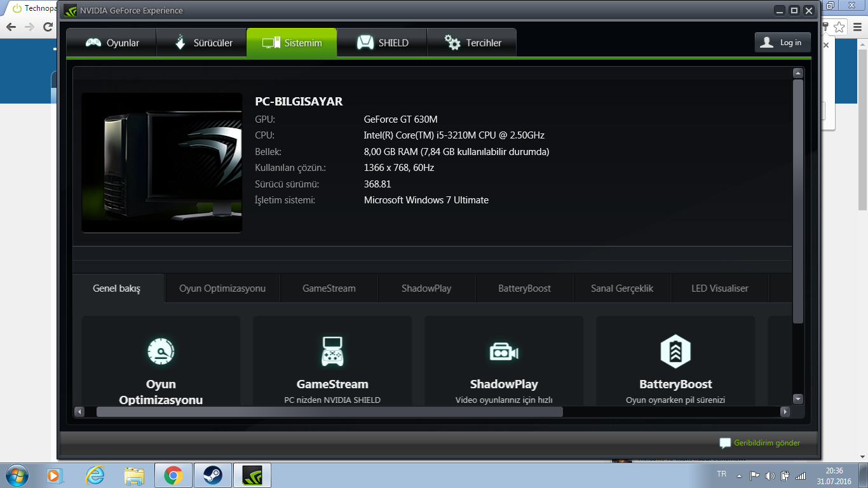This screenshot has height=488, width=868.
Task: Click Chrome's bookmark star icon
Action: click(x=839, y=27)
